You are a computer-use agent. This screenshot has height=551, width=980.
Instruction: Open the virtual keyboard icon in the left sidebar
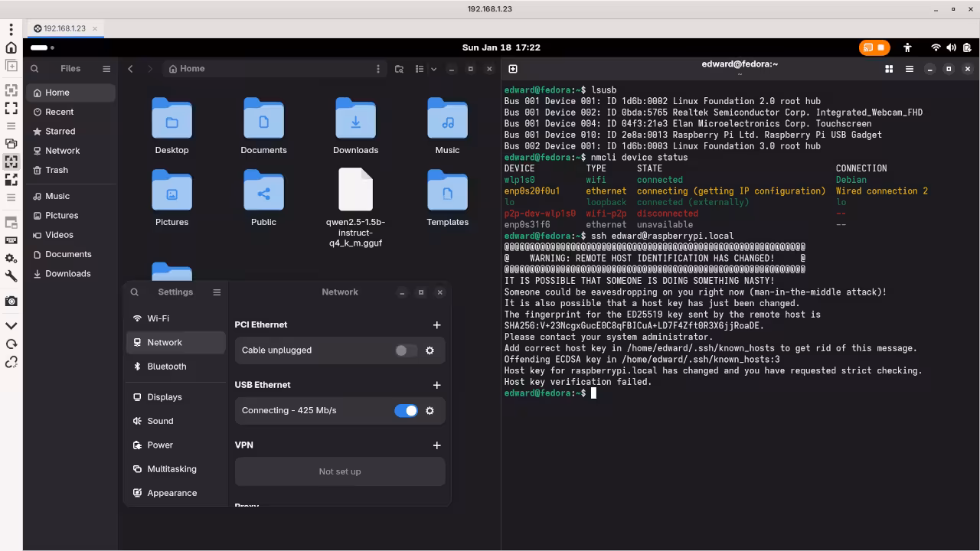tap(11, 240)
